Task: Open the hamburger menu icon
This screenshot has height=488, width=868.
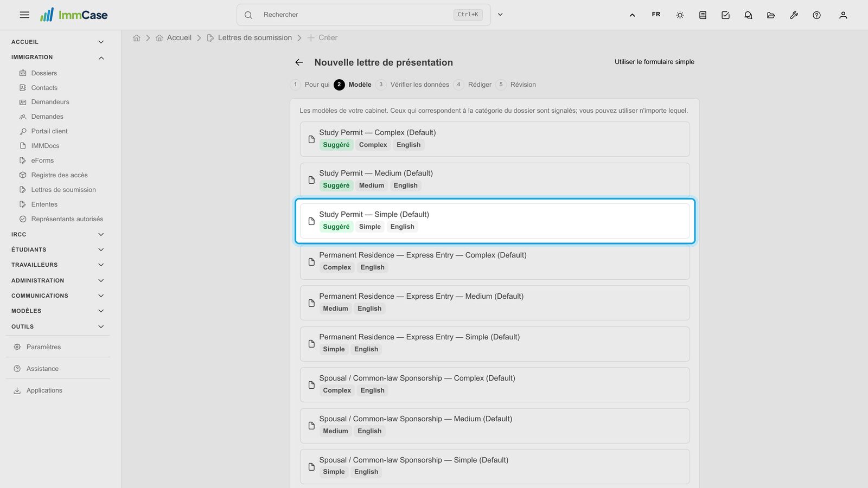Action: coord(24,15)
